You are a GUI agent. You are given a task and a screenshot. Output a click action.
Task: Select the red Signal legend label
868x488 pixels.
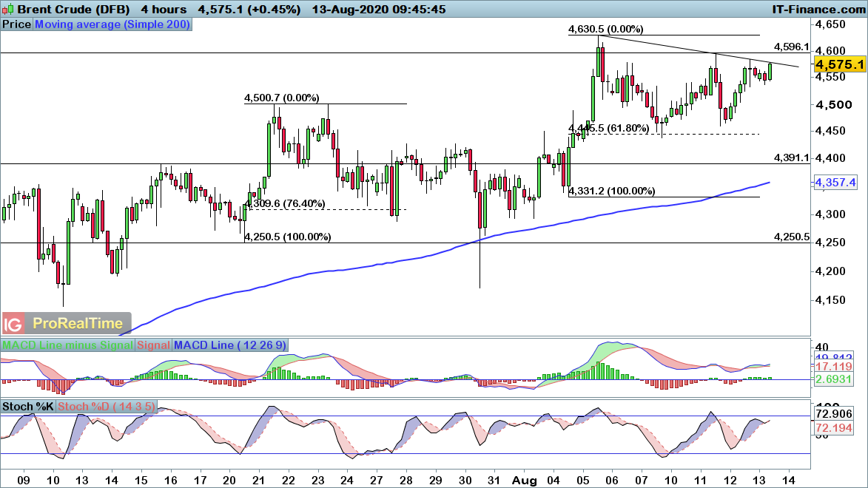[153, 345]
